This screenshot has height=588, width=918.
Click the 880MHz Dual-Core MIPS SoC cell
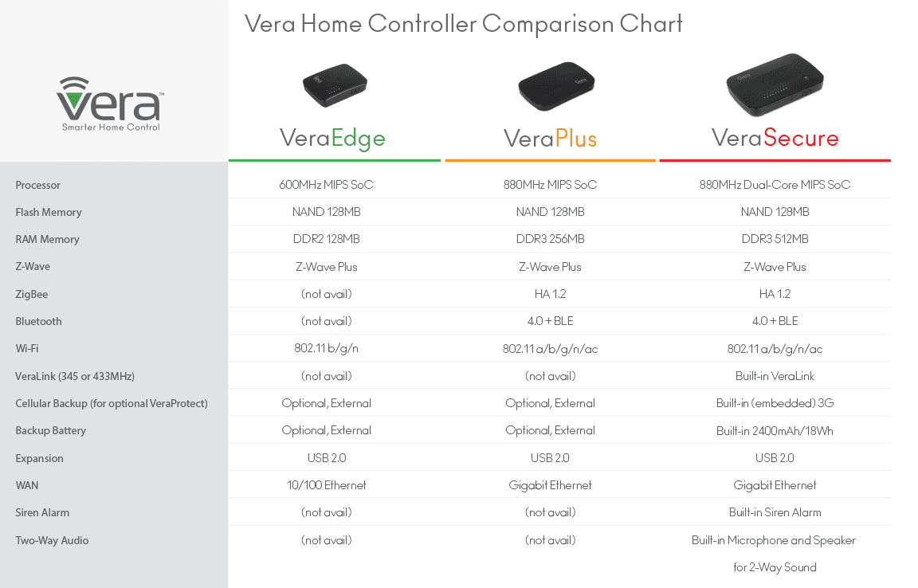775,185
